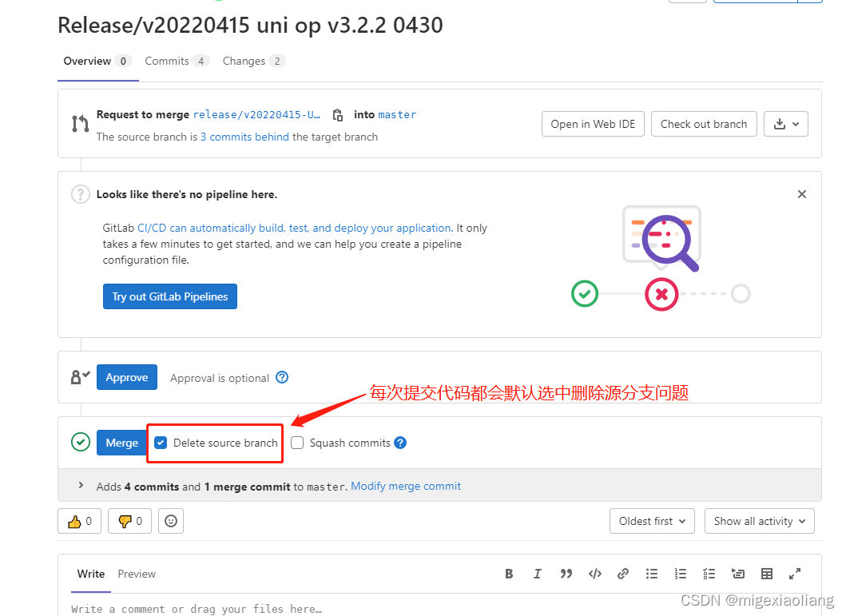The image size is (846, 616).
Task: Select the Write tab
Action: pos(90,574)
